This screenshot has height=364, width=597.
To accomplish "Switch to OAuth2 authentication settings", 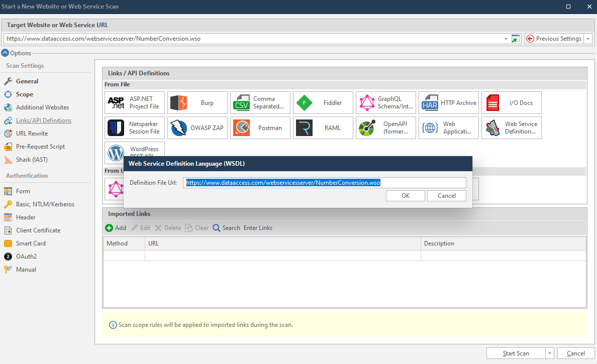I will 26,257.
